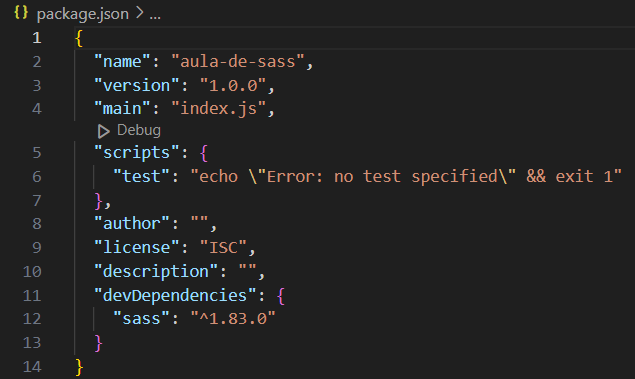Select the "^1.83.0" sass version
This screenshot has width=635, height=379.
233,318
